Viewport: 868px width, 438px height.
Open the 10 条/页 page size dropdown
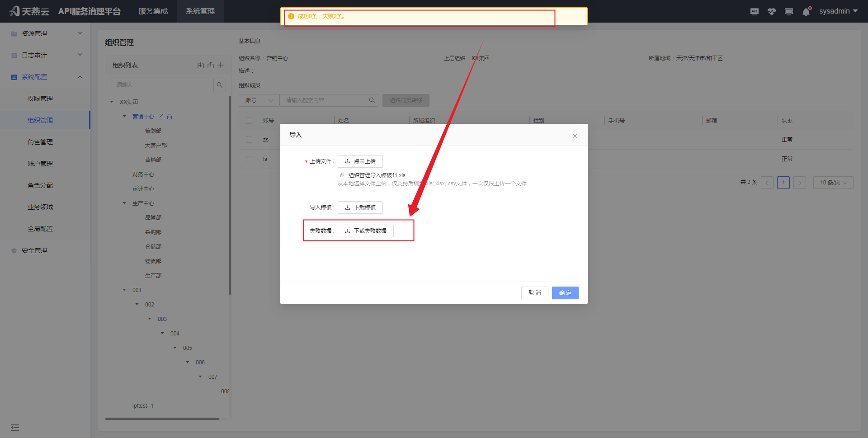point(833,183)
